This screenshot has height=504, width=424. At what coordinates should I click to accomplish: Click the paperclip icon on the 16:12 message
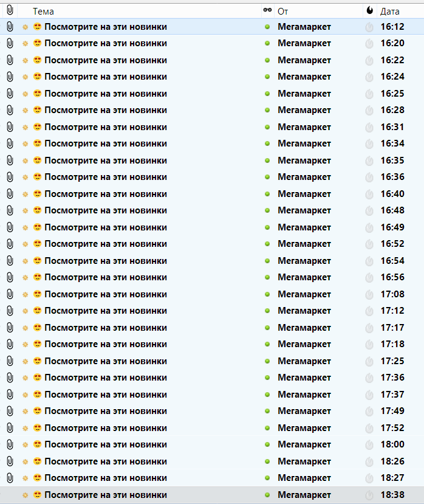click(x=10, y=27)
